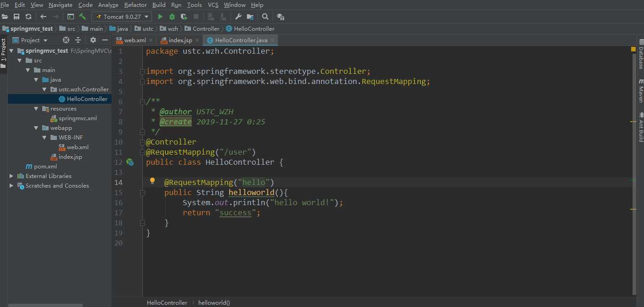The height and width of the screenshot is (307, 644).
Task: Click the terminal window toolbar icon
Action: pos(71,17)
